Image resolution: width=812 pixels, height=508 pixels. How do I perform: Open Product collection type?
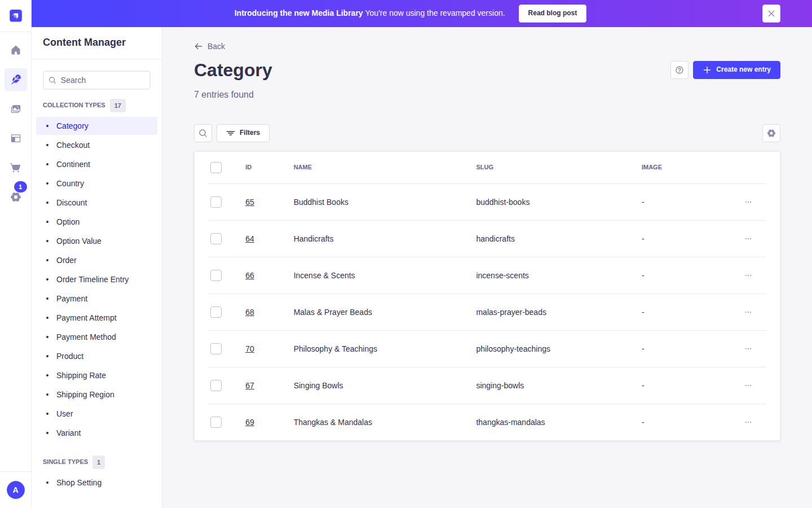[x=96, y=356]
